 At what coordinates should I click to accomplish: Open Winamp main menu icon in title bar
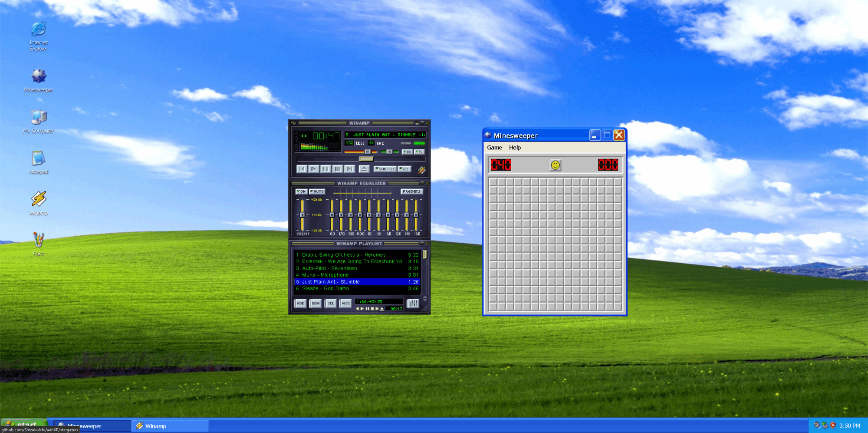[293, 123]
